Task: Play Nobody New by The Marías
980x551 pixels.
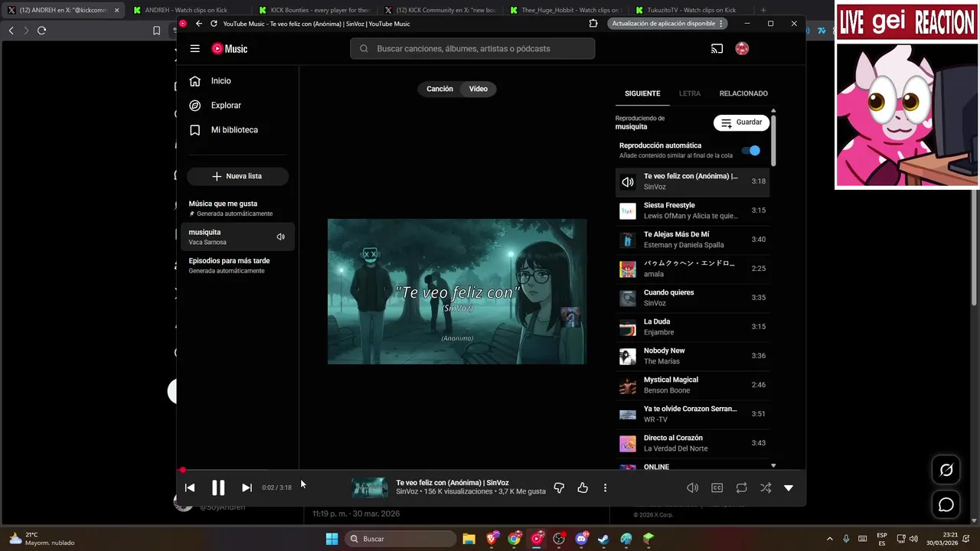Action: click(692, 356)
